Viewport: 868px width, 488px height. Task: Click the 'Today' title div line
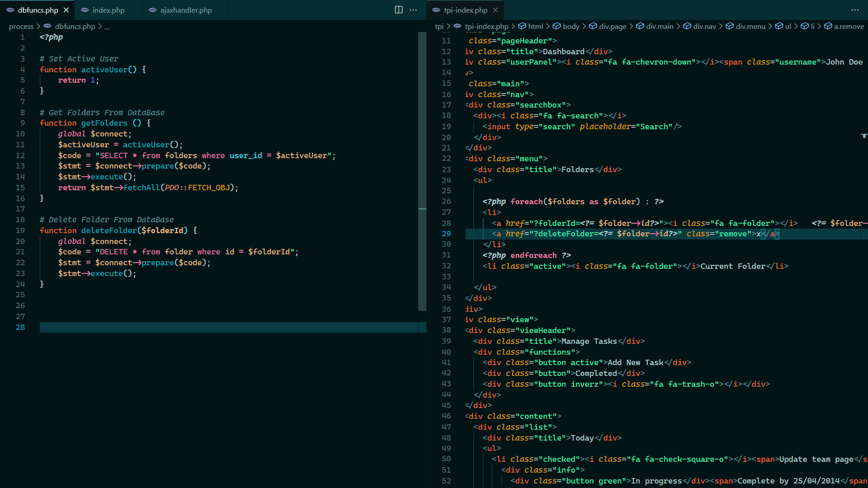point(552,438)
